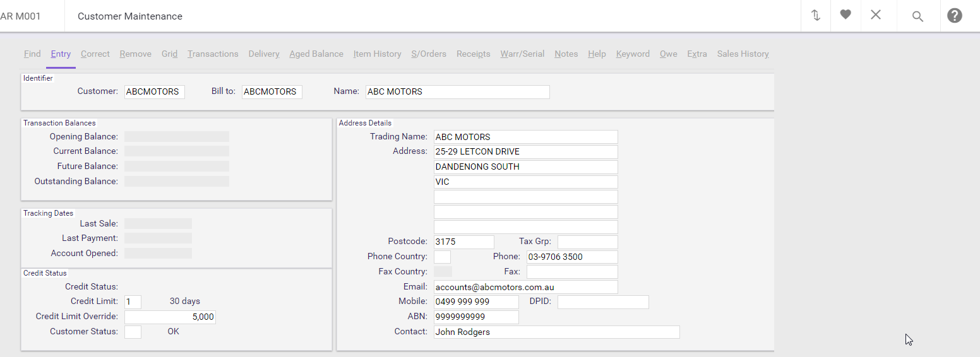
Task: Click the Customer code field ABCMOTORS
Action: [x=155, y=91]
